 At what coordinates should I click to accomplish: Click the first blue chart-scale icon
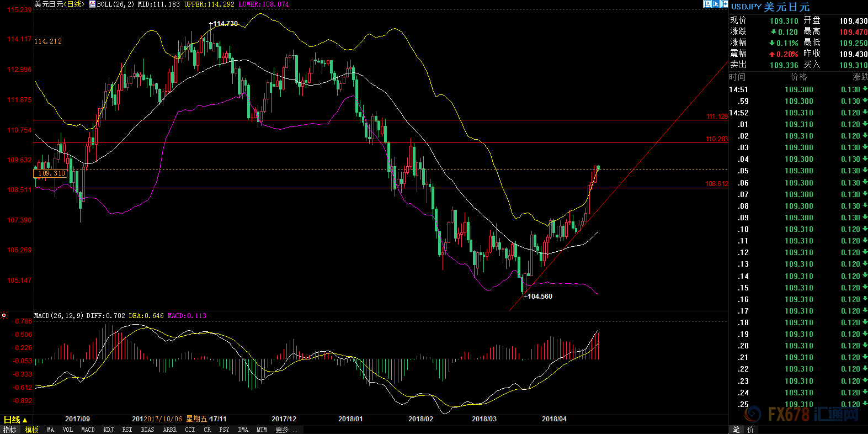click(707, 4)
